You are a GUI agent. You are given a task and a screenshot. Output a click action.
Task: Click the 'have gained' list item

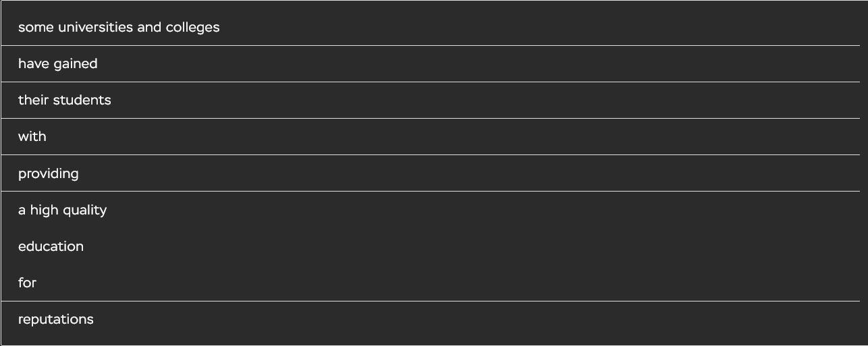click(431, 63)
